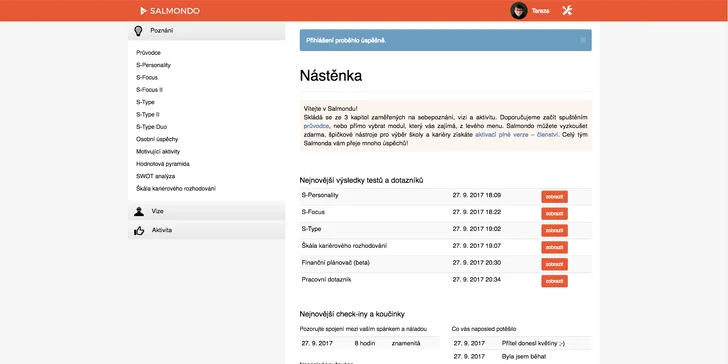Open the sidebar S-Type module

(145, 102)
